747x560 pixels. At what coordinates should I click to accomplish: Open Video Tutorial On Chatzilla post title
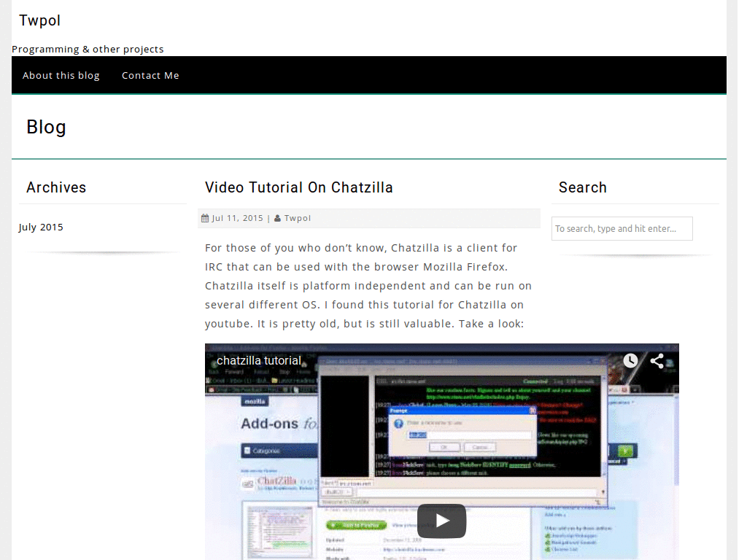click(298, 187)
